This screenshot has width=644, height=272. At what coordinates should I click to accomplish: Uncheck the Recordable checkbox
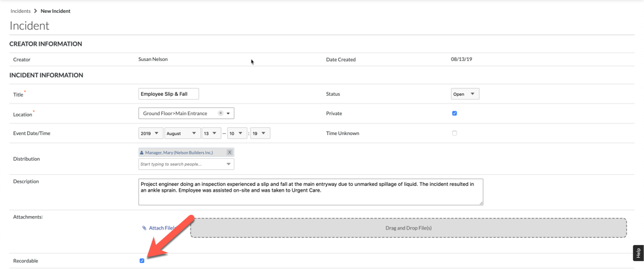click(142, 260)
